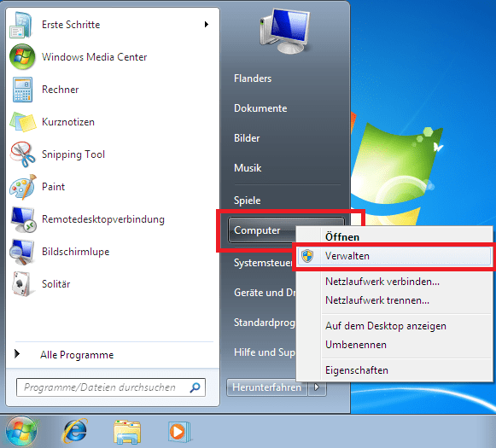Click the user account picture
496x448 pixels.
pos(284,31)
